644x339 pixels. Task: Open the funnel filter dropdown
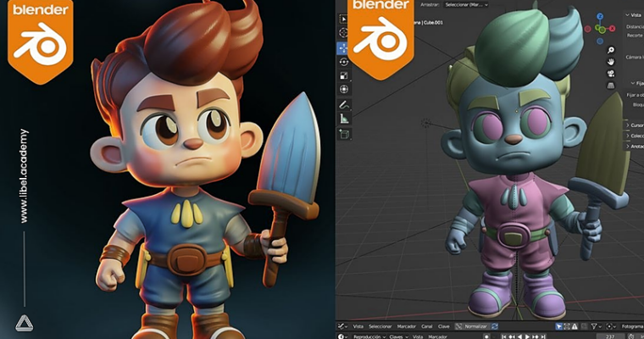coord(596,326)
